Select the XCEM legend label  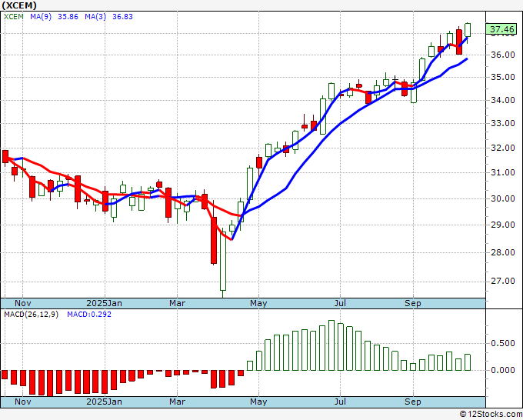14,16
